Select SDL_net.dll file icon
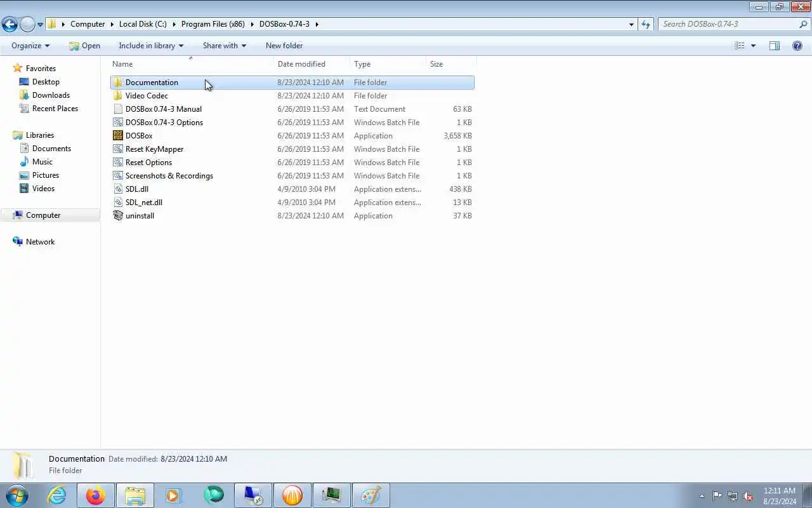 (118, 203)
